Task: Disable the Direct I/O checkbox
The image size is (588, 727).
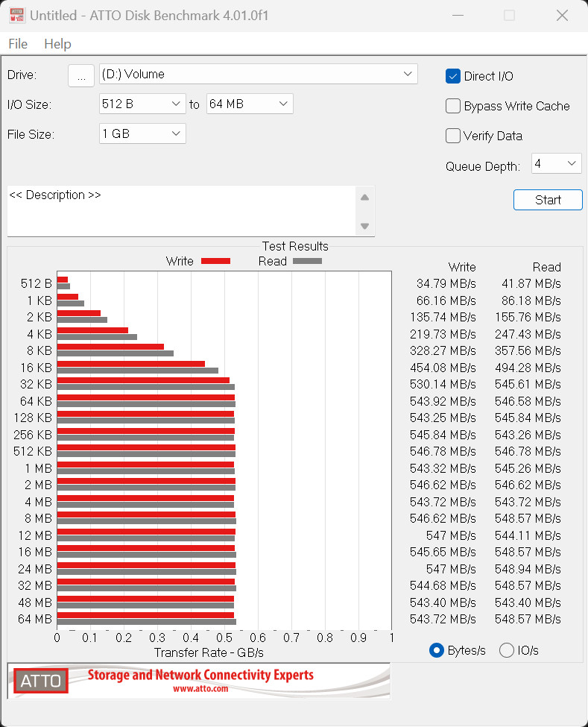Action: 453,76
